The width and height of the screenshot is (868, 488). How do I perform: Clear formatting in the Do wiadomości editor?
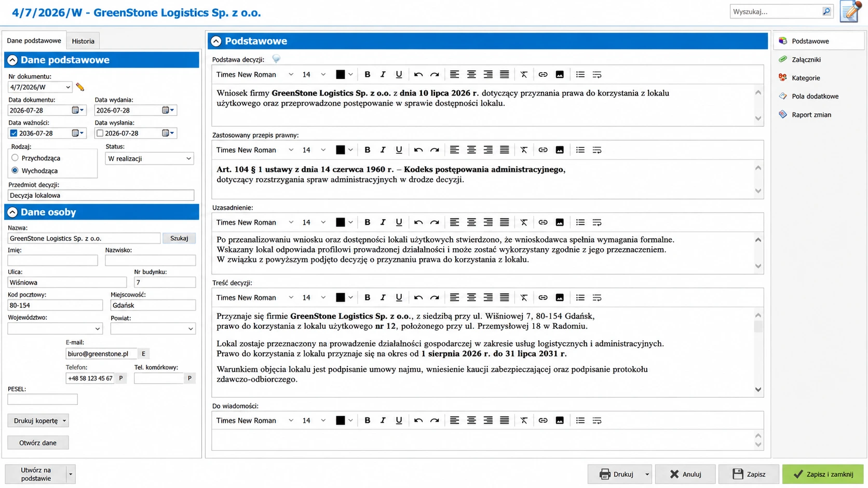tap(524, 421)
